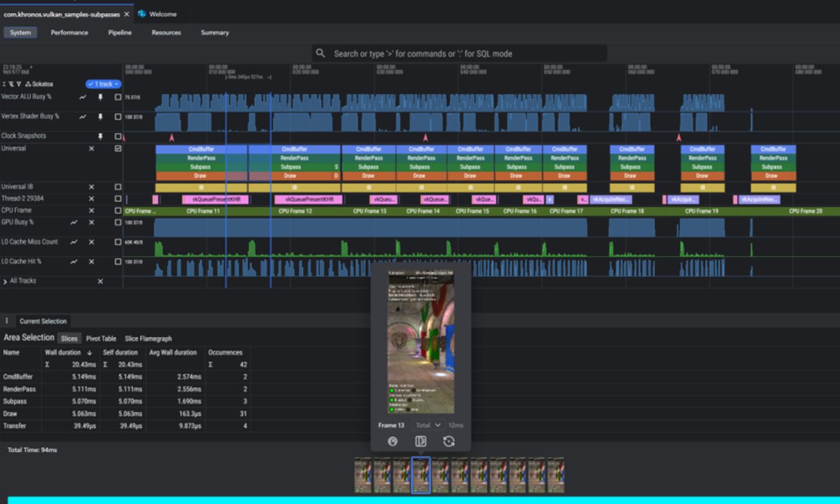Open the Total dropdown in frame popup
Image resolution: width=840 pixels, height=504 pixels.
[429, 425]
